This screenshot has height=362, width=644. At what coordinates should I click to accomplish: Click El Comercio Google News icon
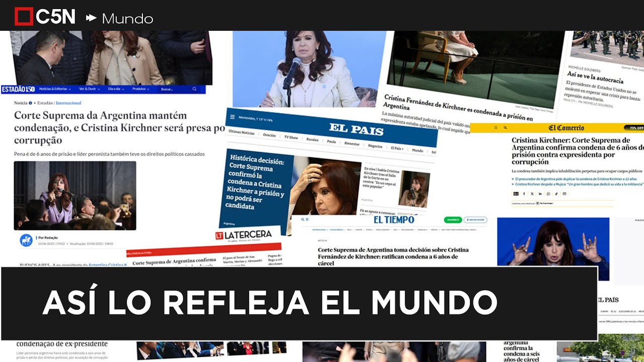516,194
